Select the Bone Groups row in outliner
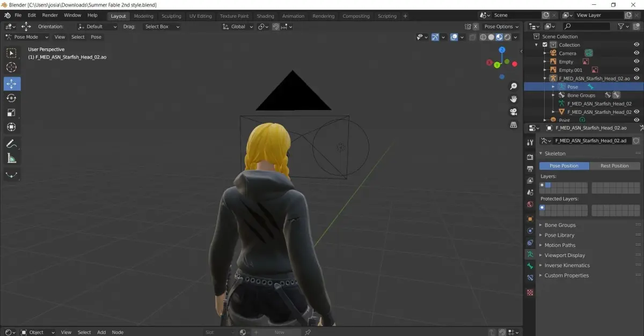This screenshot has width=644, height=336. (581, 95)
